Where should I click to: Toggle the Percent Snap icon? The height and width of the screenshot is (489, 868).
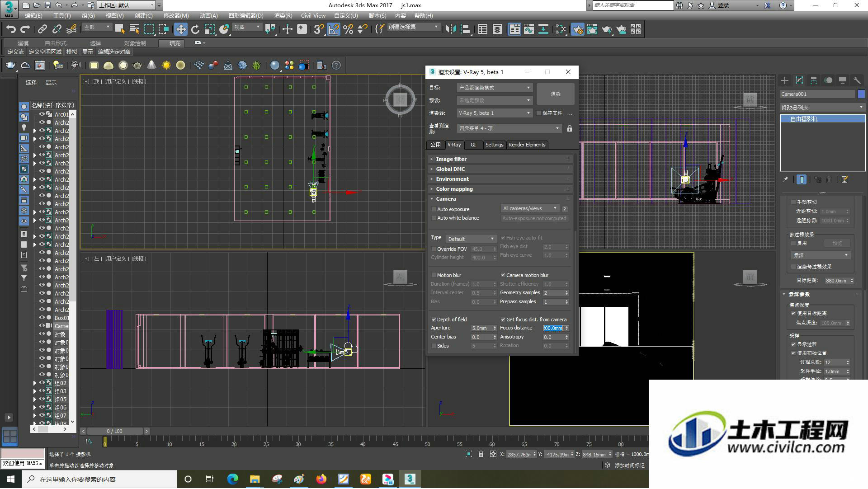[348, 29]
